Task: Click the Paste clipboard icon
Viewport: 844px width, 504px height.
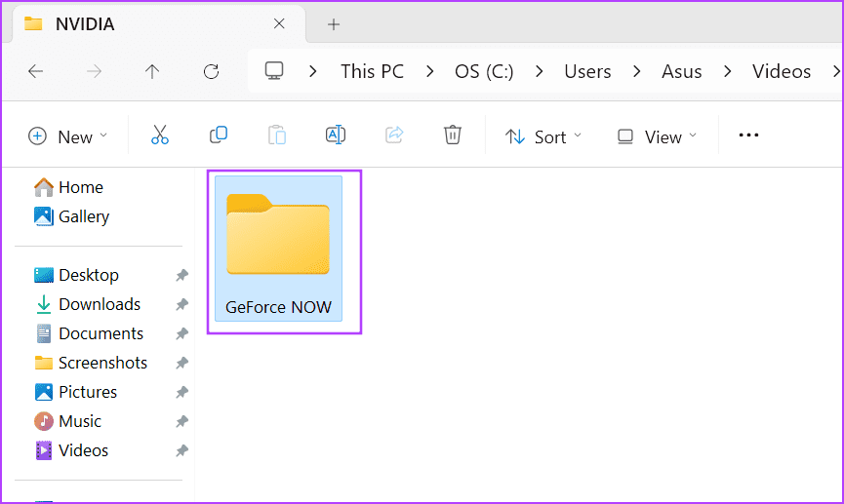Action: click(277, 135)
